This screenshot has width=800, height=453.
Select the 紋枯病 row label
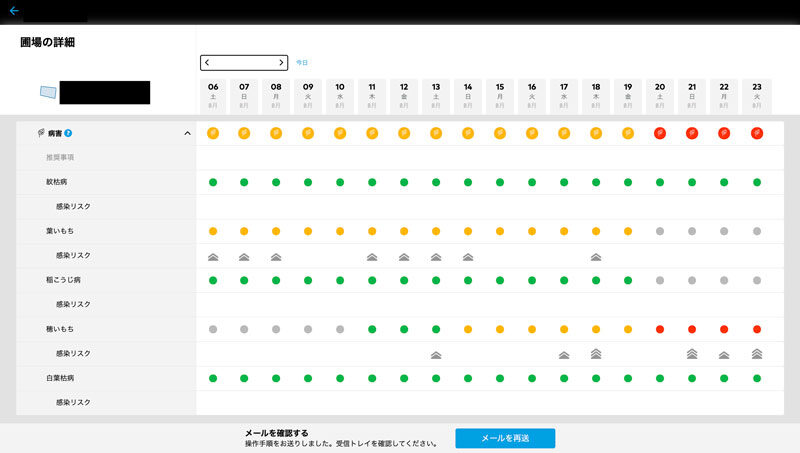click(57, 182)
